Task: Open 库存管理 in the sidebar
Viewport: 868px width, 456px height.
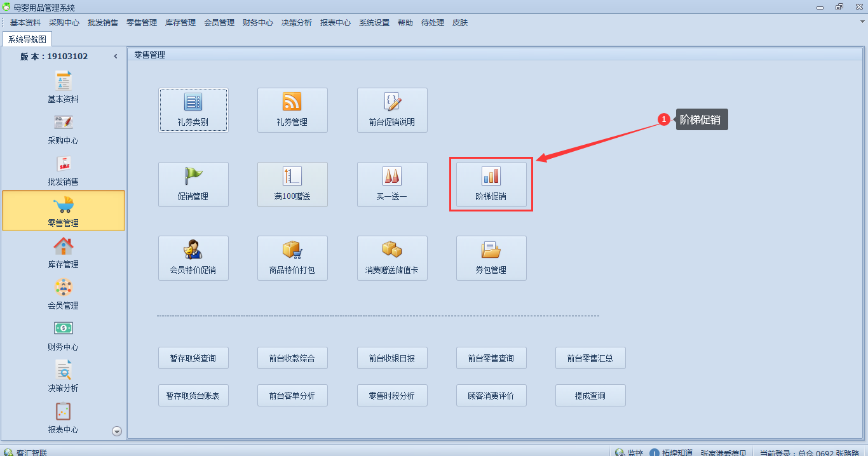Action: tap(64, 253)
